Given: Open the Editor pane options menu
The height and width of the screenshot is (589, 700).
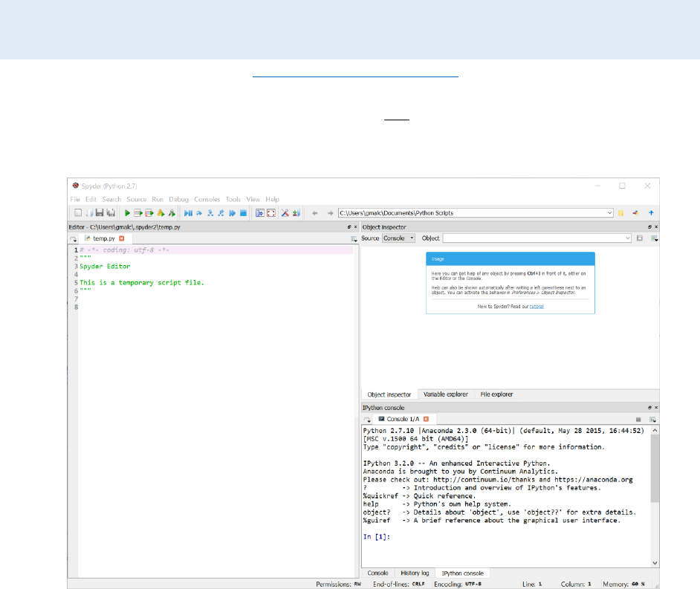Looking at the screenshot, I should (354, 239).
